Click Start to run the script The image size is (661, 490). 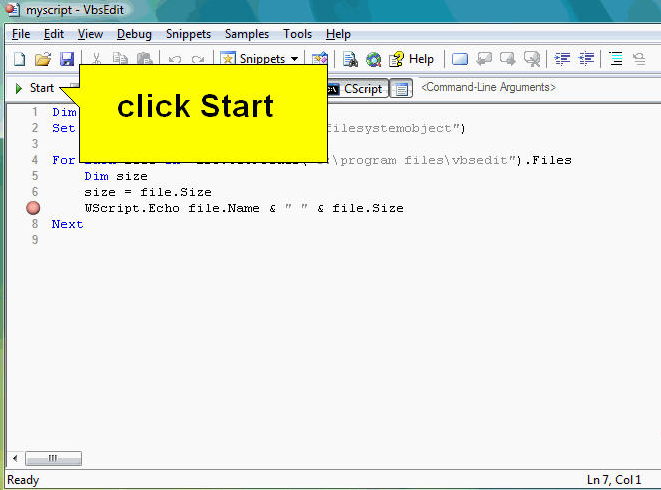(x=35, y=88)
